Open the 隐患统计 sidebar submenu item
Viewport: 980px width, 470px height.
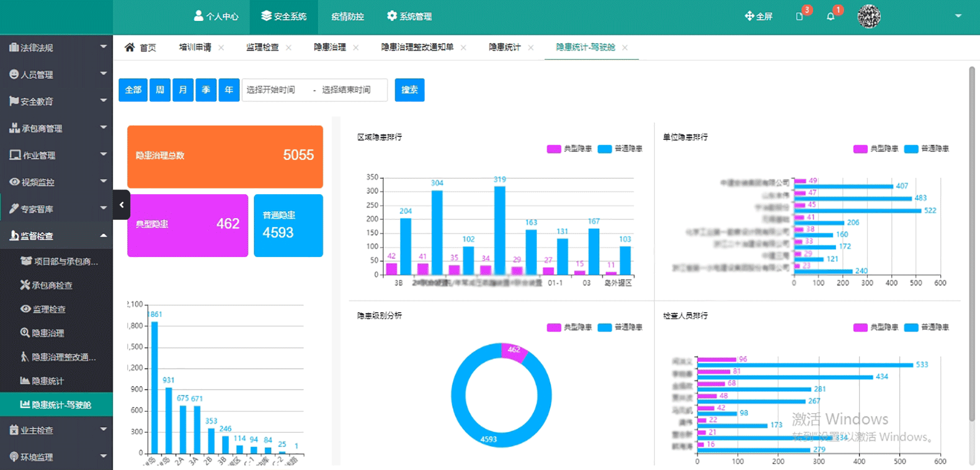pos(56,381)
